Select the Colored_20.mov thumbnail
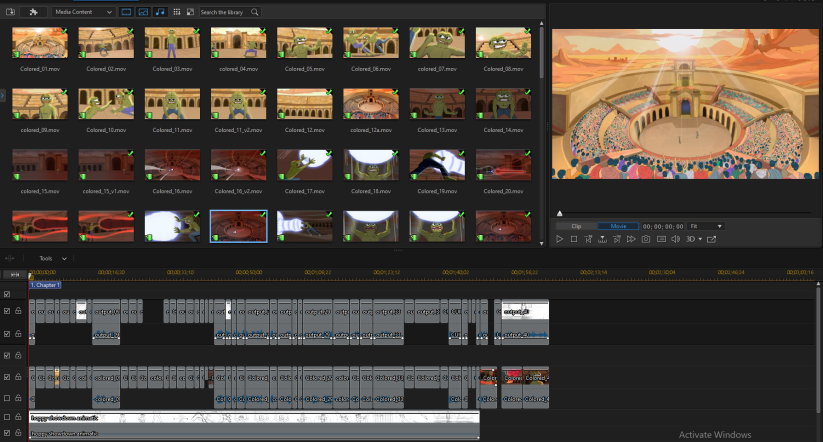The width and height of the screenshot is (823, 442). (x=503, y=165)
